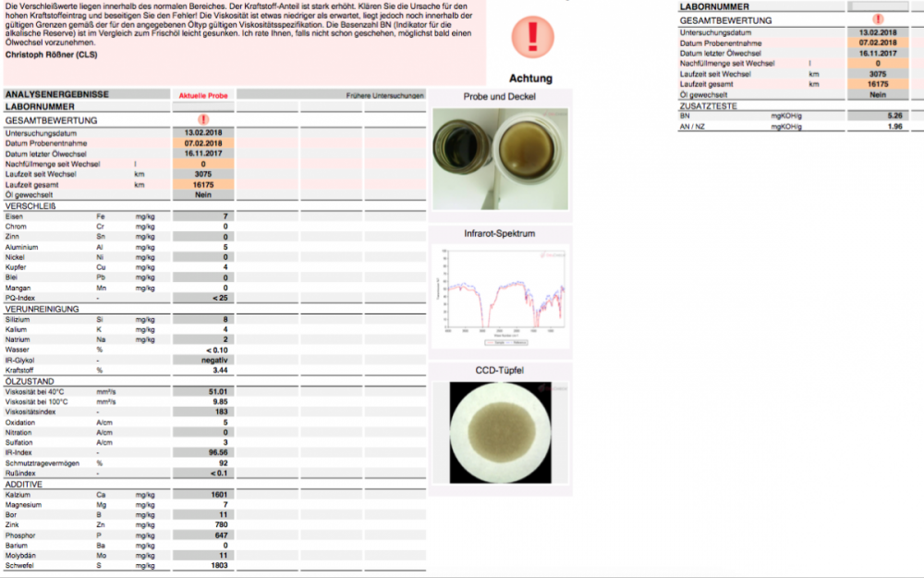Image resolution: width=924 pixels, height=578 pixels.
Task: Click the ADDITIVE section heading
Action: pyautogui.click(x=24, y=484)
